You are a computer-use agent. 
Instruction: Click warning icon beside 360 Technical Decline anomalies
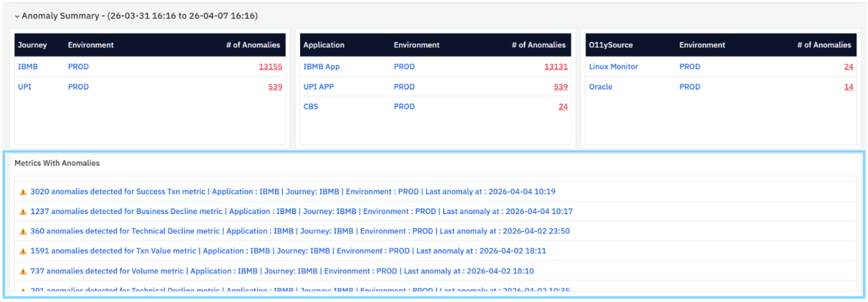pyautogui.click(x=23, y=231)
